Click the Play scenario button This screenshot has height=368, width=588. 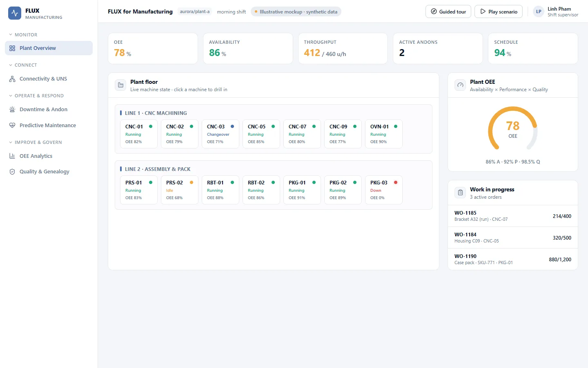click(499, 11)
